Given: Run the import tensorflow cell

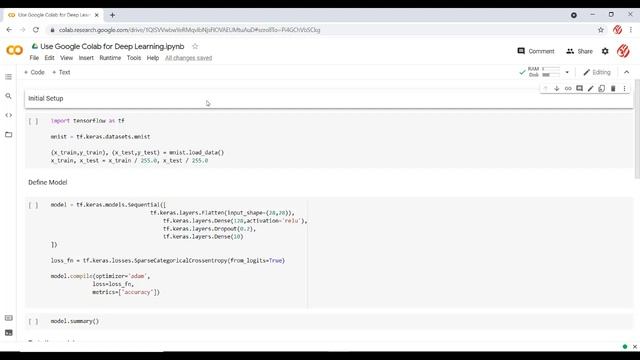Looking at the screenshot, I should coord(33,121).
